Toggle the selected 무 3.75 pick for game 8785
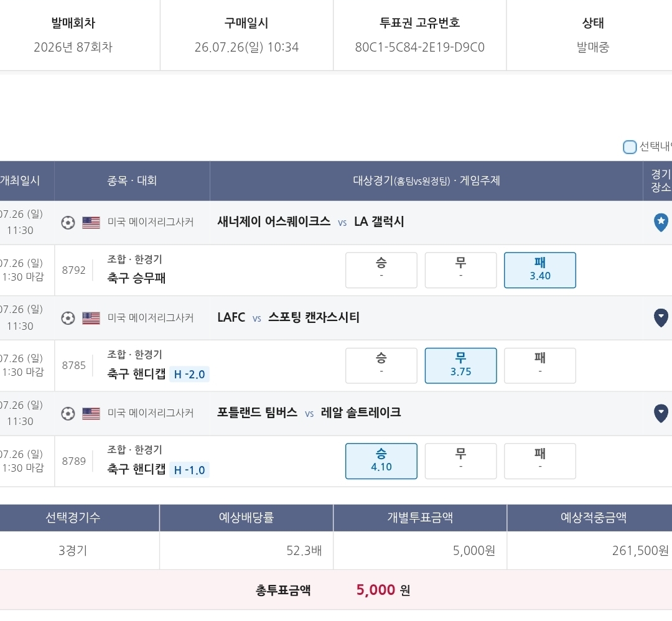The height and width of the screenshot is (621, 672). pyautogui.click(x=460, y=366)
